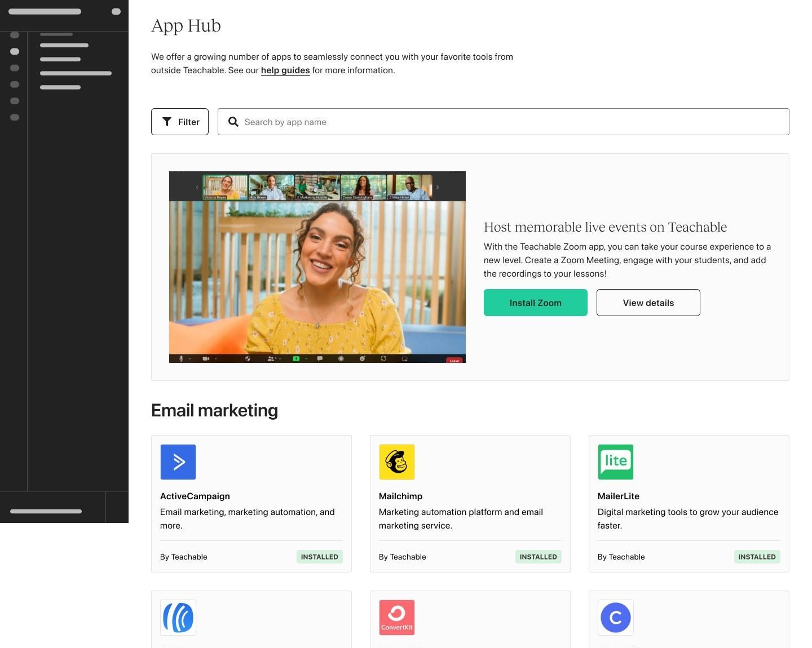Click the blue waves app logo
Viewport: 812px width, 648px height.
tap(178, 618)
